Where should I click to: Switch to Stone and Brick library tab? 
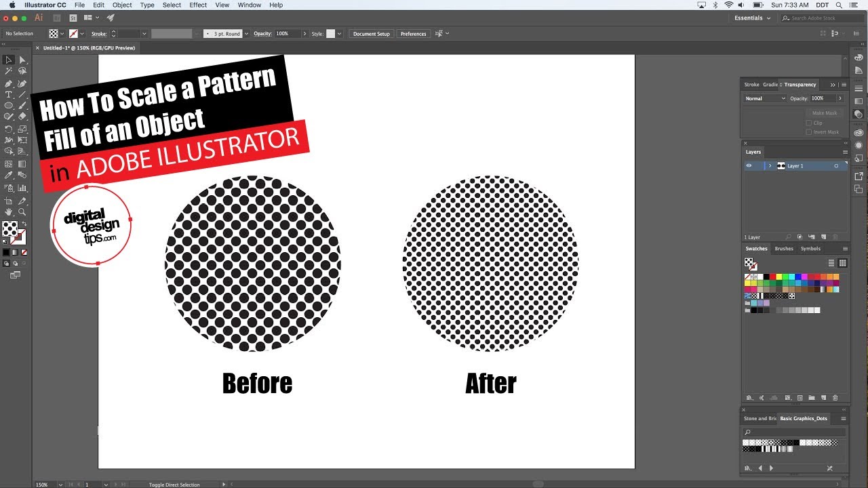click(759, 418)
